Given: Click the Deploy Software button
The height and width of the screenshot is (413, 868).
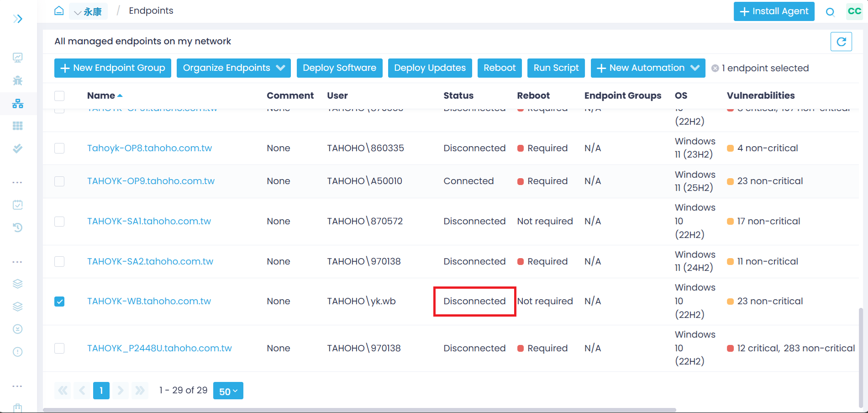Looking at the screenshot, I should tap(339, 68).
